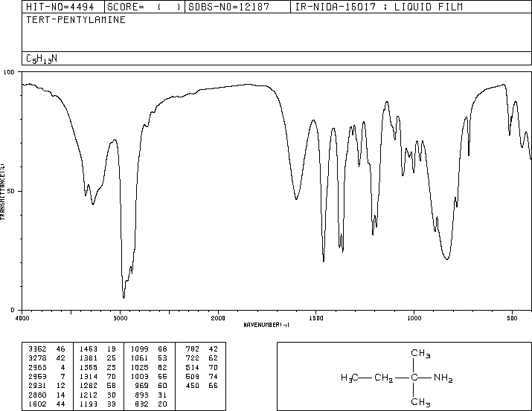
Task: Click peak table entry 2931
Action: pyautogui.click(x=37, y=386)
